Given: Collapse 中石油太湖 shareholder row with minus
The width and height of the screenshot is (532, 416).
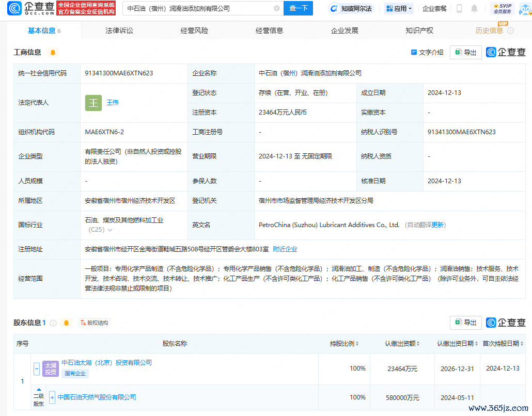Looking at the screenshot, I should 37,369.
